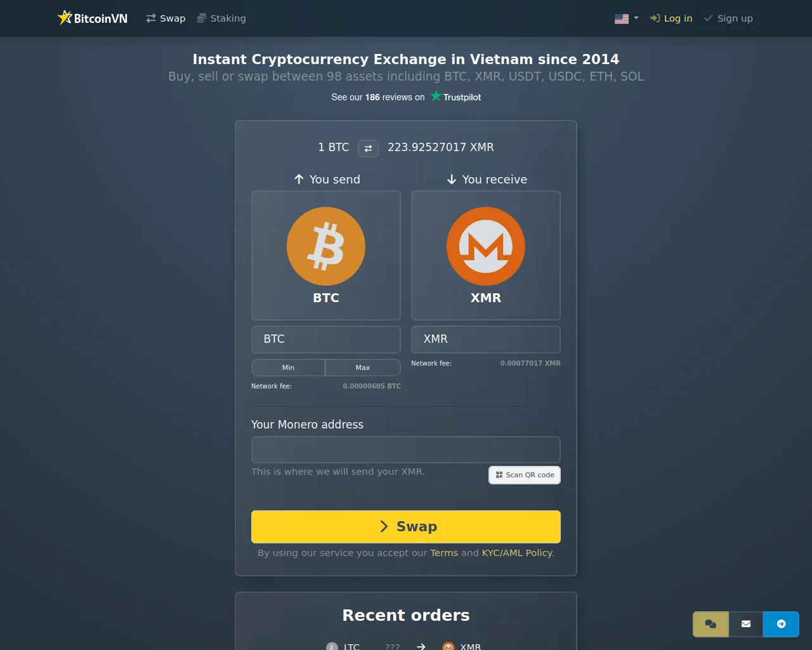The height and width of the screenshot is (650, 812).
Task: Click the 'Your Monero address' label
Action: [x=307, y=425]
